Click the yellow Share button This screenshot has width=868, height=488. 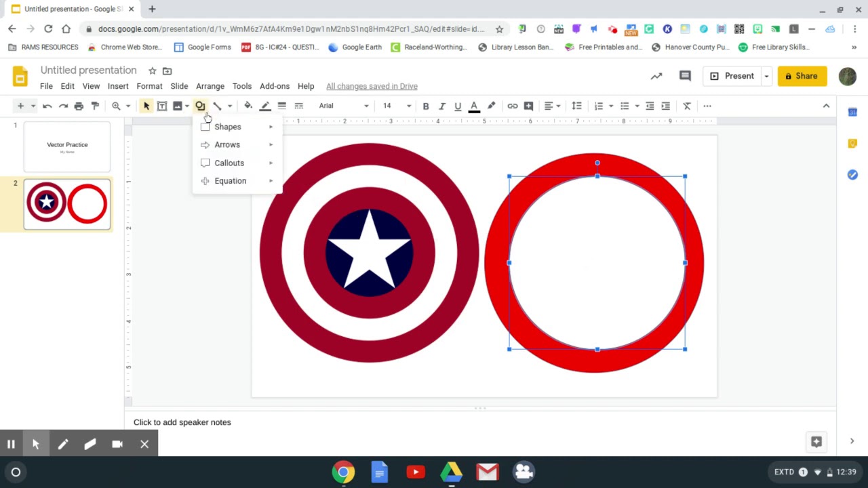(802, 76)
